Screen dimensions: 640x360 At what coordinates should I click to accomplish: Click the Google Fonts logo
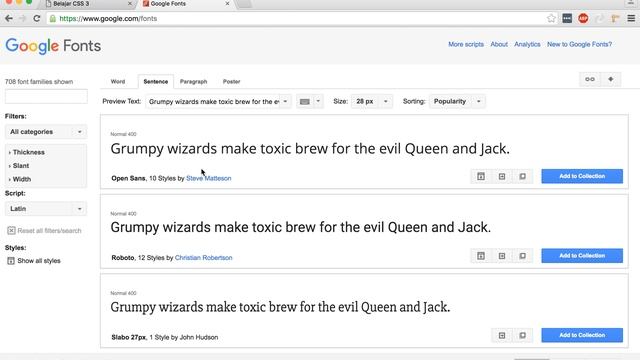pyautogui.click(x=53, y=46)
